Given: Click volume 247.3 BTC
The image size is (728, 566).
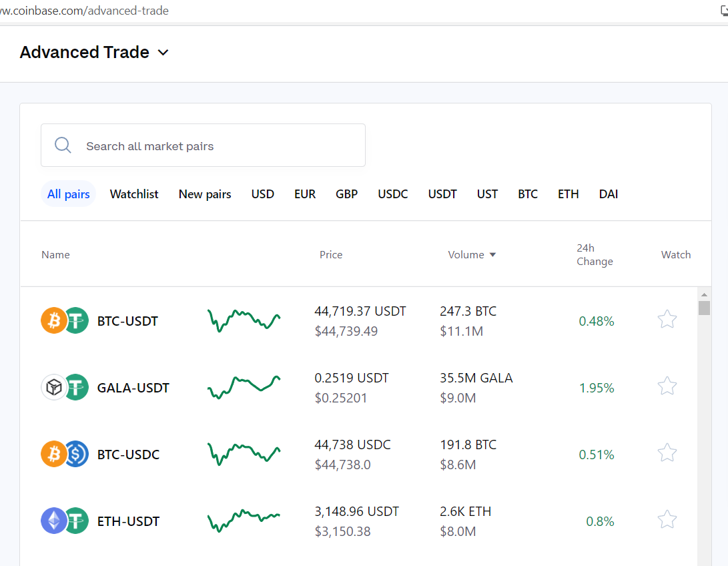Looking at the screenshot, I should tap(468, 311).
